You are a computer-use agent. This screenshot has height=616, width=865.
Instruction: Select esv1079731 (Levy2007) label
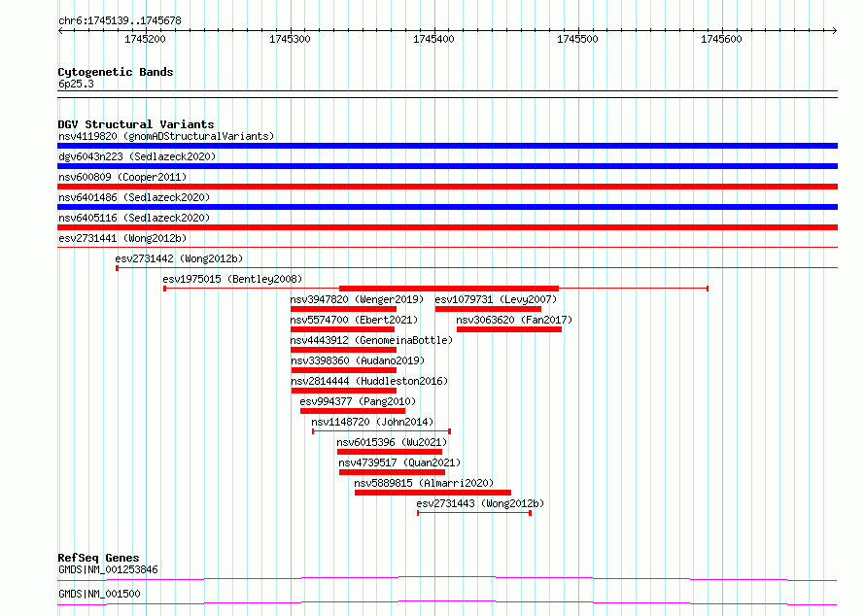(x=496, y=299)
